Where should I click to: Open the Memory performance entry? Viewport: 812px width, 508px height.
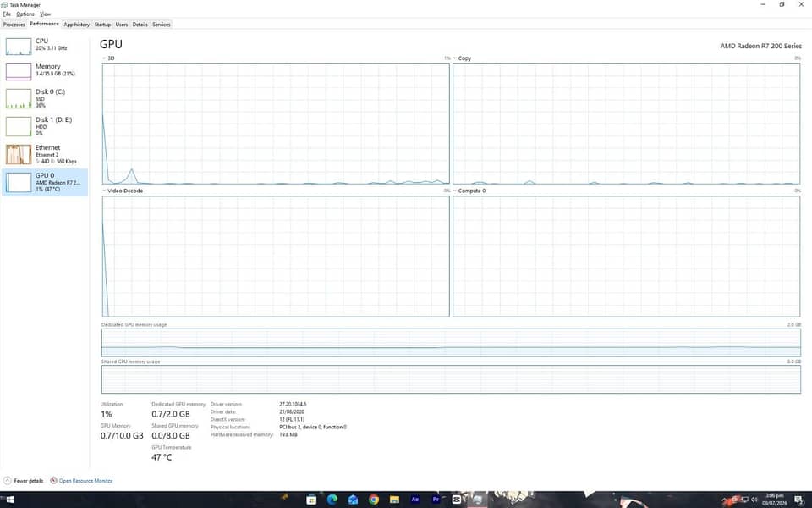point(45,71)
